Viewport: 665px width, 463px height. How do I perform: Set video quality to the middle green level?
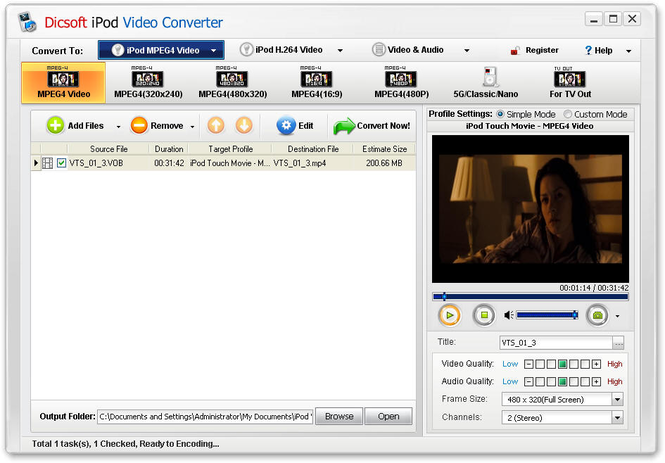point(562,364)
